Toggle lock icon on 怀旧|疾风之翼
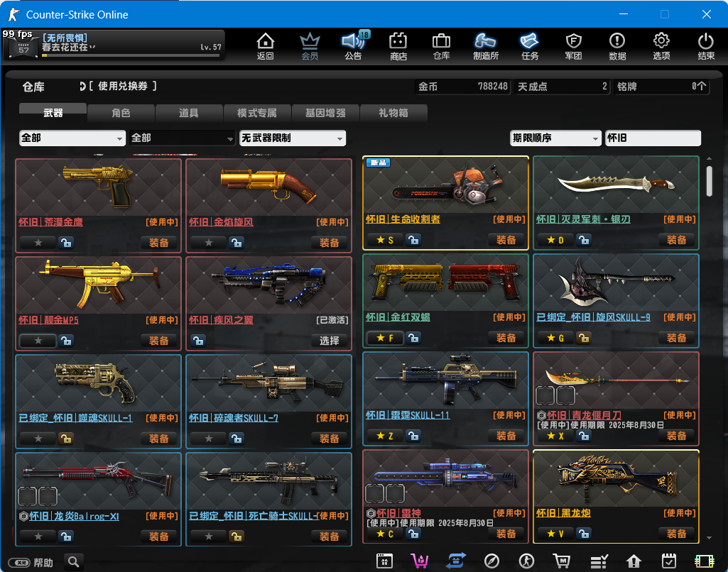 click(x=198, y=341)
